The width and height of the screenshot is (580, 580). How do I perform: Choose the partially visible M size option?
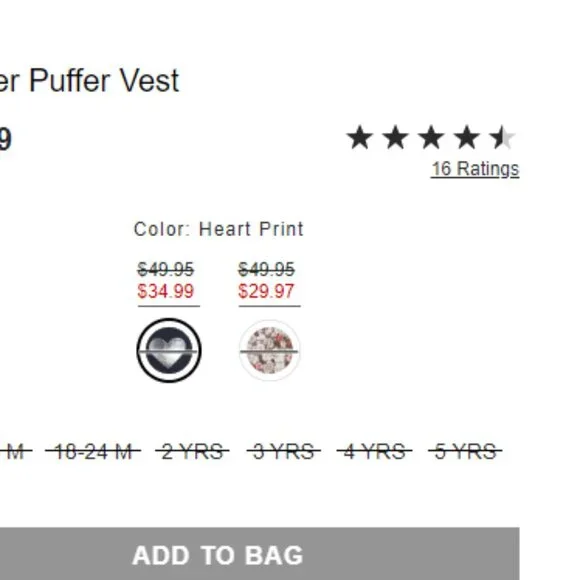(x=15, y=452)
